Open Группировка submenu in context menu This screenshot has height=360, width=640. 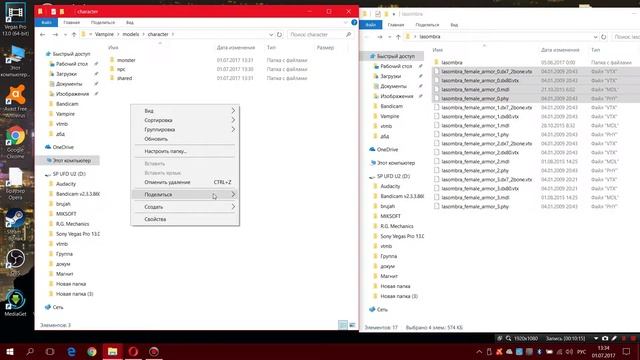point(185,129)
